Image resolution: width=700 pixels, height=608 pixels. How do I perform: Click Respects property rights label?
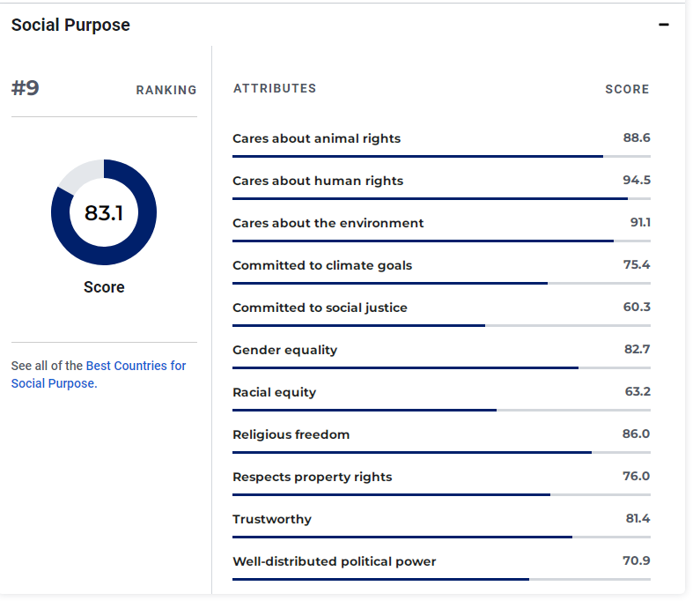(312, 477)
